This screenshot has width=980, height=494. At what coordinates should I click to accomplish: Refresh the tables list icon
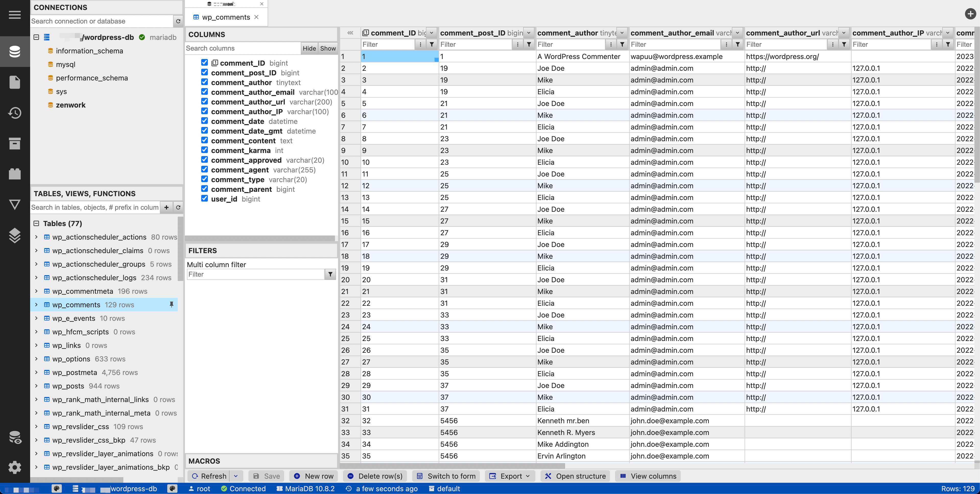point(178,207)
